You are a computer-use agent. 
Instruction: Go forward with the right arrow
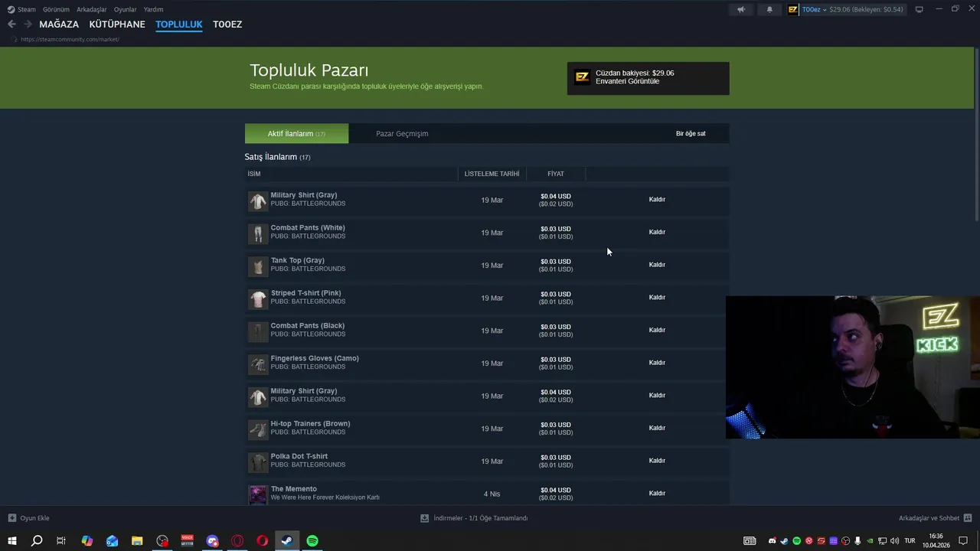pos(28,24)
